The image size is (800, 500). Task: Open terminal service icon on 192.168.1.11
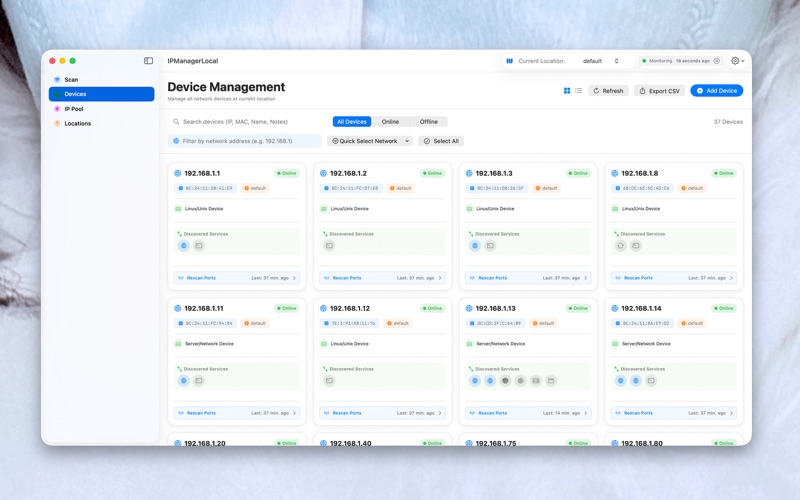coord(199,381)
